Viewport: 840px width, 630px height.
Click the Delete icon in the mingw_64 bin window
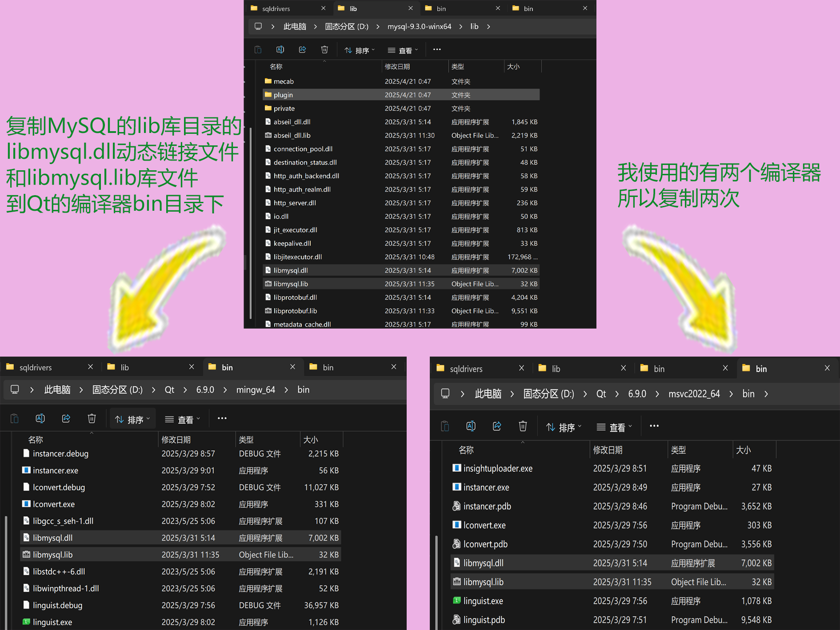click(x=92, y=418)
